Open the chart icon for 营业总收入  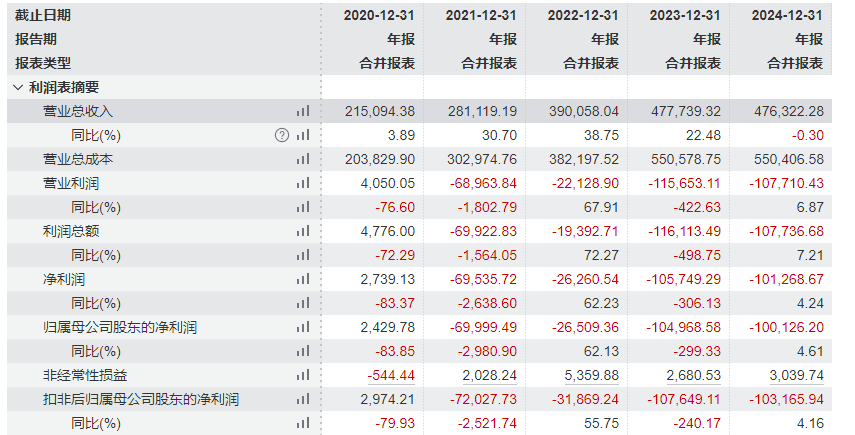302,111
